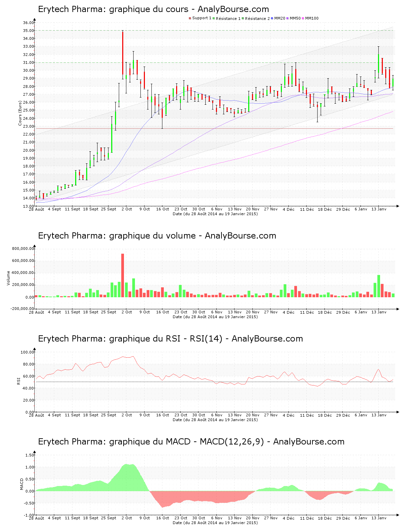Viewport: 412px width, 532px height.
Task: Select the 'Résistance 2' legend label
Action: tap(257, 18)
